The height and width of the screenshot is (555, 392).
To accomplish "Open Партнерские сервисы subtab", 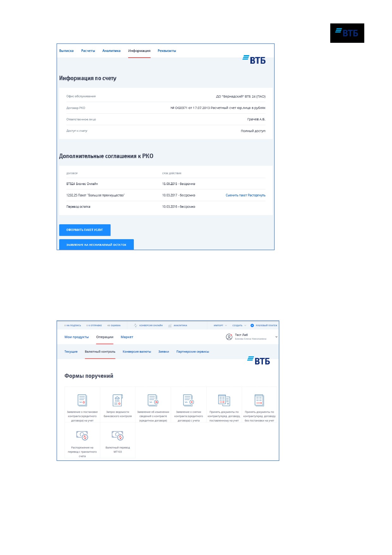I will coord(193,352).
